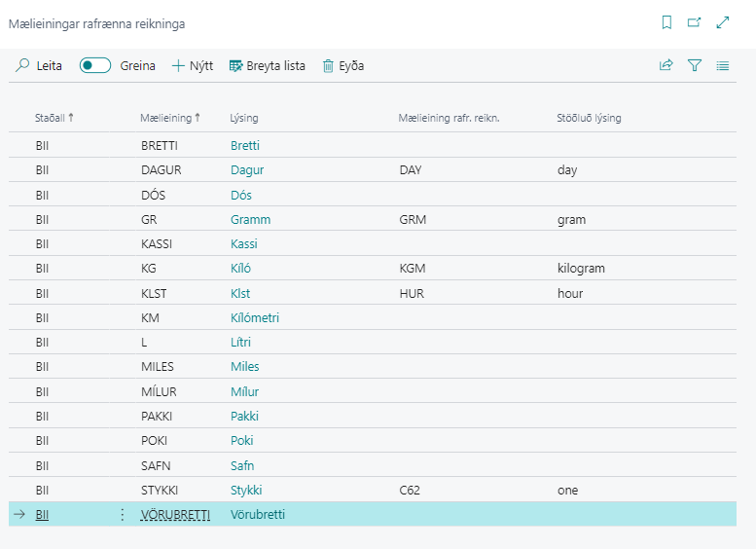Screen dimensions: 756x549
Task: Toggle the Greina analysis switch
Action: pyautogui.click(x=95, y=66)
